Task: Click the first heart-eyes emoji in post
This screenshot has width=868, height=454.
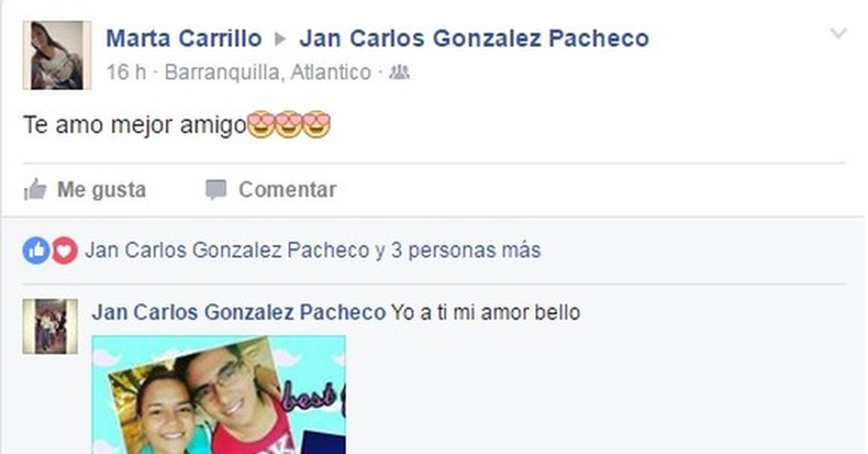Action: tap(261, 125)
